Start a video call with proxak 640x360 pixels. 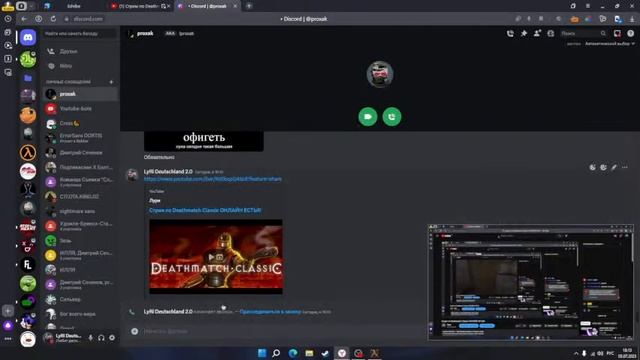click(368, 117)
